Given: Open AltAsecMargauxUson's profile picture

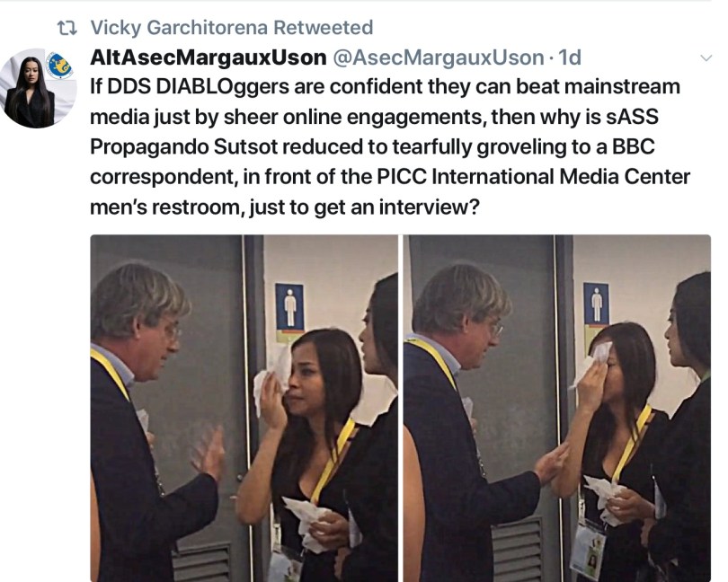Looking at the screenshot, I should pos(38,88).
